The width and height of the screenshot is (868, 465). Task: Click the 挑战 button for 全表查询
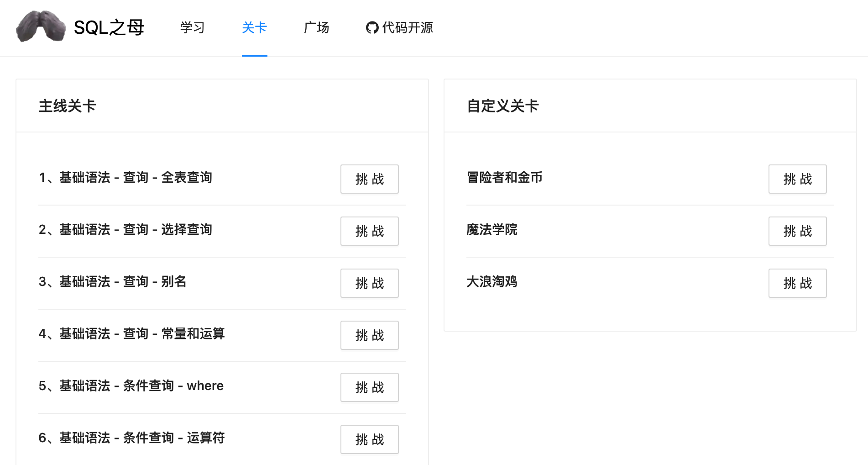coord(369,179)
